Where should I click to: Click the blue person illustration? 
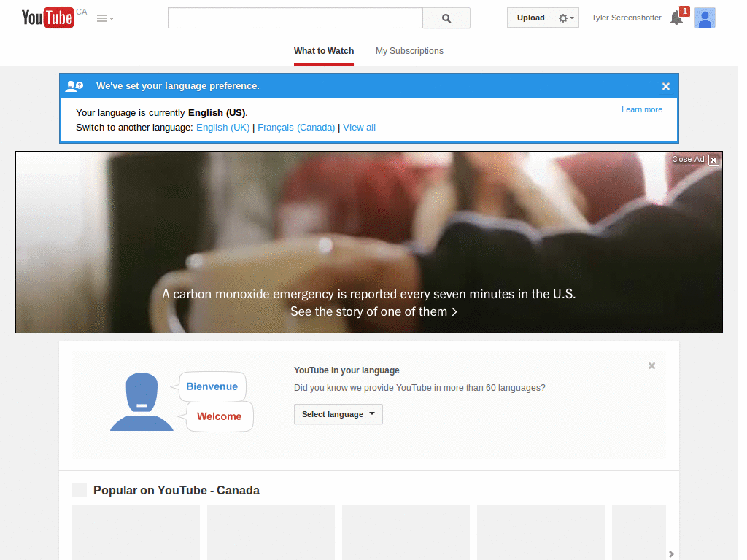tap(142, 402)
